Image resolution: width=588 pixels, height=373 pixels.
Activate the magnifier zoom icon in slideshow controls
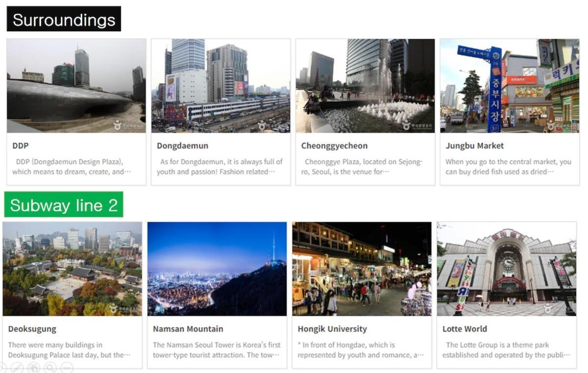[x=50, y=367]
